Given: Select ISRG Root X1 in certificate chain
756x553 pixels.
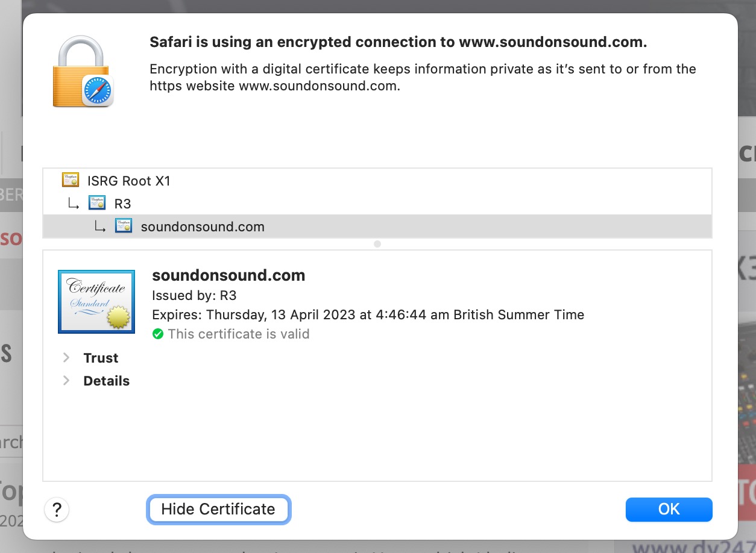Looking at the screenshot, I should [x=129, y=181].
